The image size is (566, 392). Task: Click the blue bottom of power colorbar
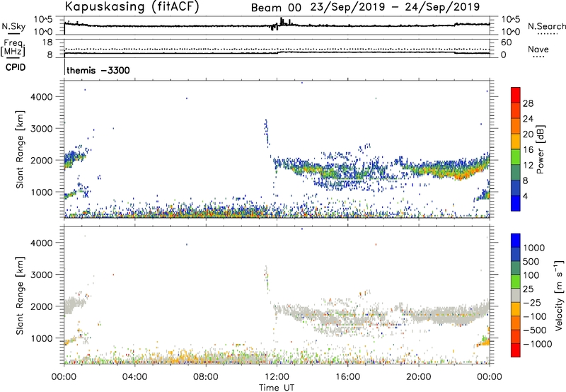click(x=516, y=203)
